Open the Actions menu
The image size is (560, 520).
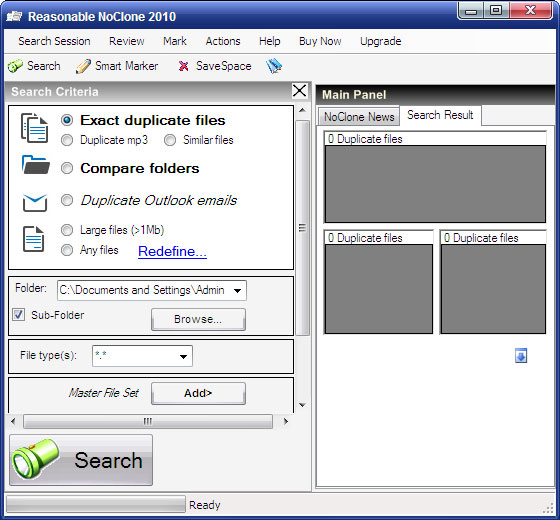223,41
